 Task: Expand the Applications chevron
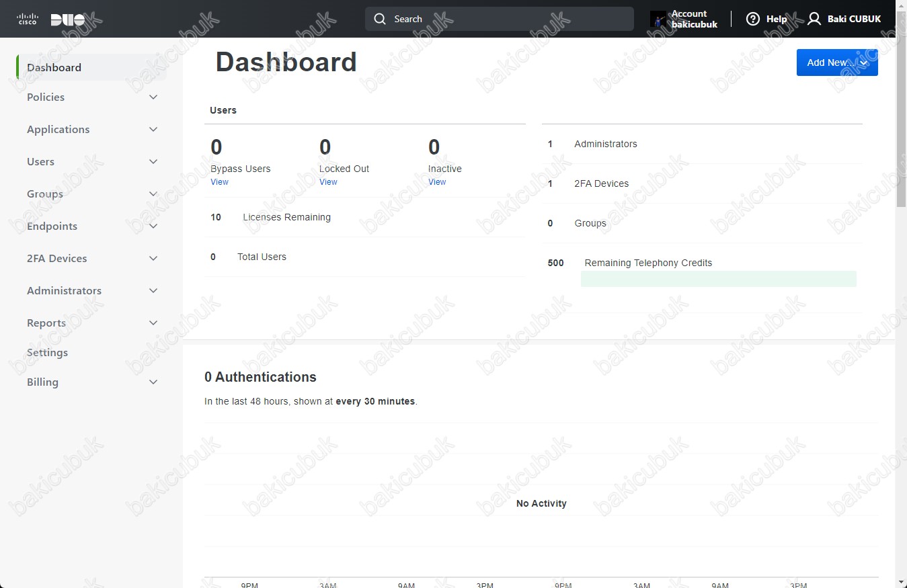[x=153, y=129]
